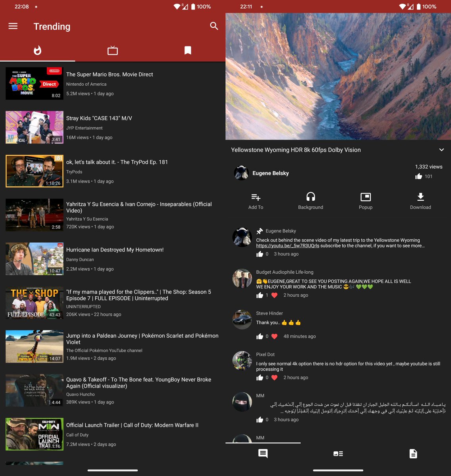Image resolution: width=451 pixels, height=476 pixels.
Task: Open Eugene Belsky's channel page
Action: 271,173
